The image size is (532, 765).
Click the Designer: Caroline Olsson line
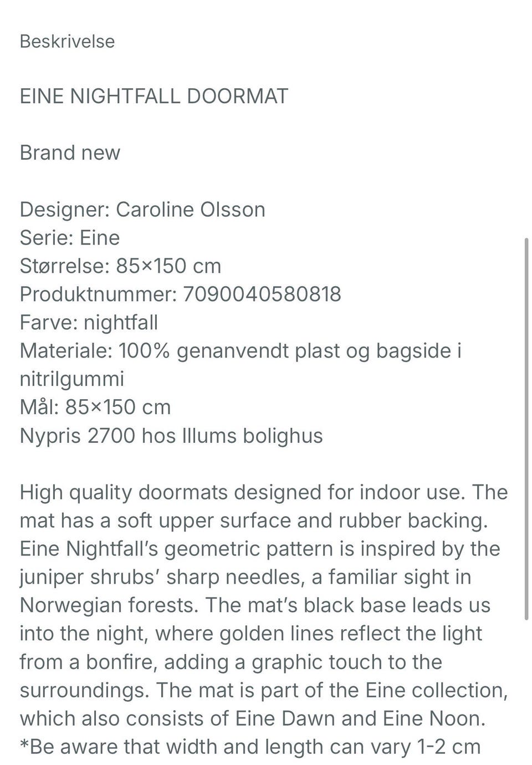coord(142,210)
